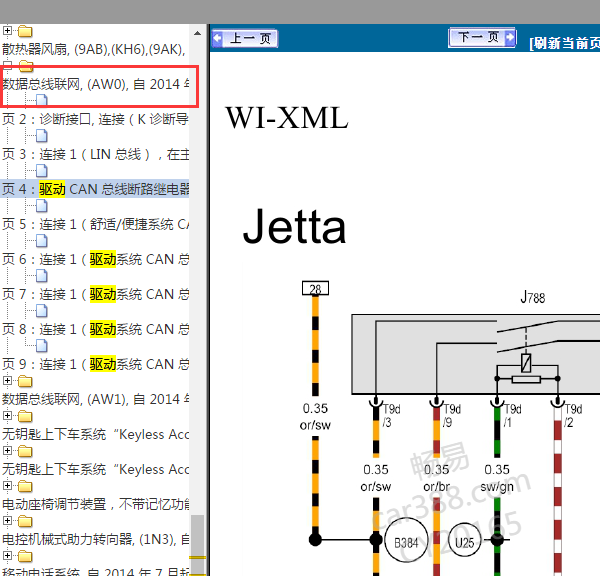This screenshot has width=600, height=576.
Task: Expand the 移动电话系统 folder
Action: coord(7,555)
